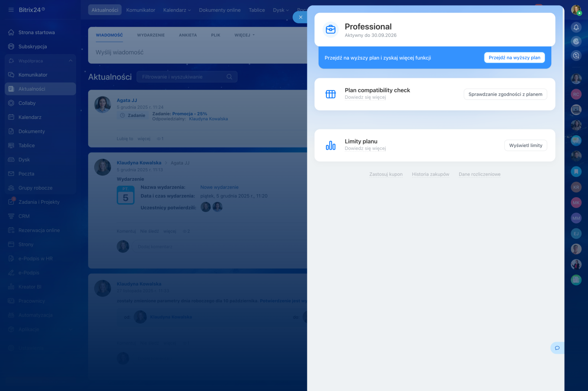Open the hamburger menu next to Bitrix24

pyautogui.click(x=11, y=10)
